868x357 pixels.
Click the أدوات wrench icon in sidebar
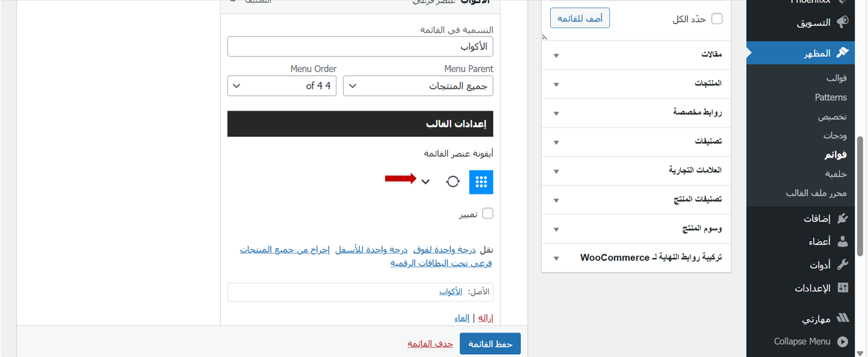[842, 265]
